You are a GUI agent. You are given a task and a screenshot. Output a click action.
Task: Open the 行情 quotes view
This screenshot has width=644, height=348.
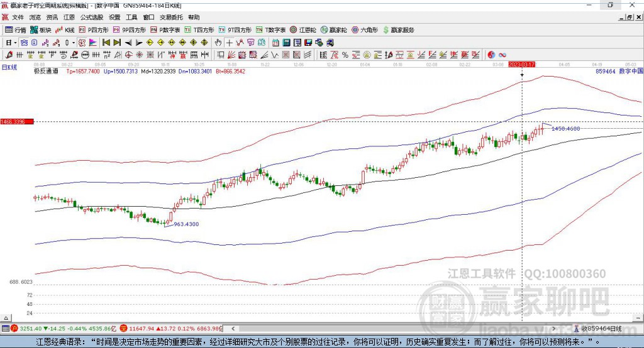[16, 30]
